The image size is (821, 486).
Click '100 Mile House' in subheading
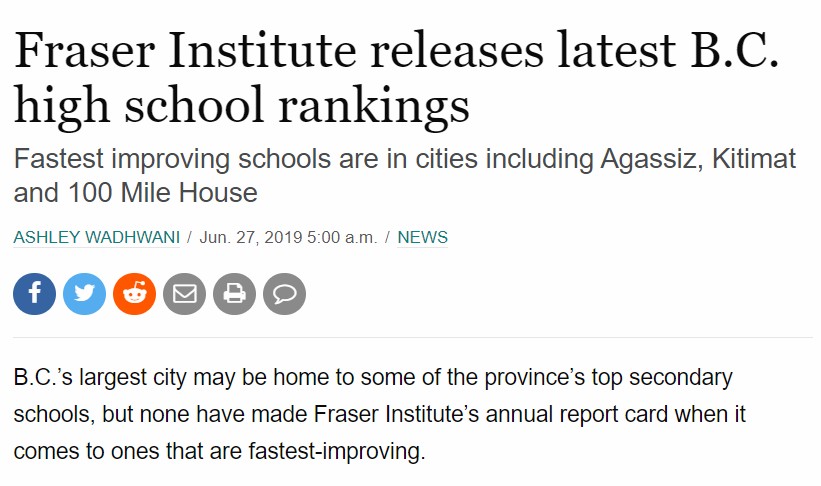[x=163, y=192]
